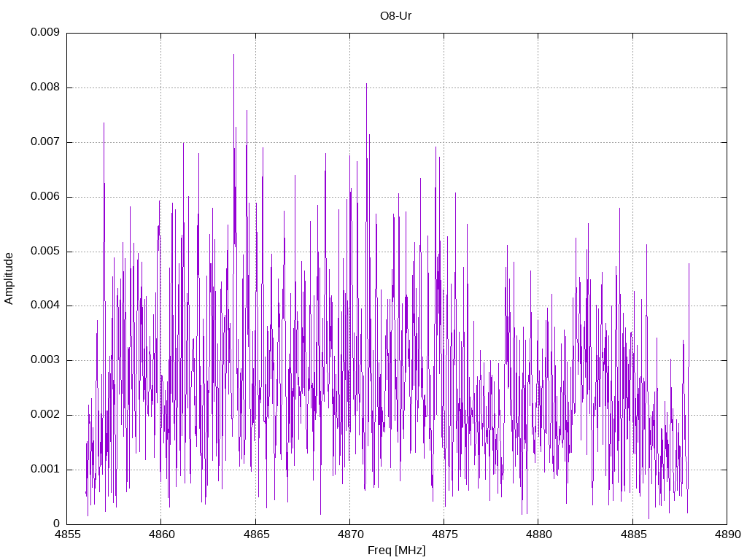Click the 4870 x-axis tick label
Viewport: 747px width, 560px height.
pos(350,534)
